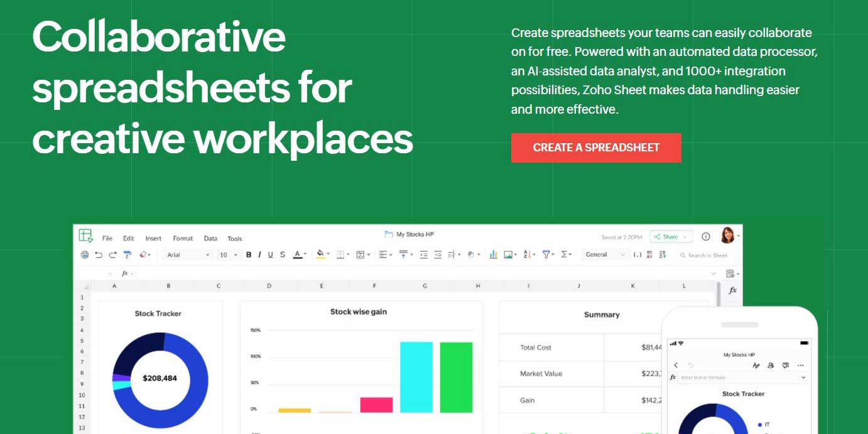This screenshot has width=868, height=434.
Task: Open the Clear formatting eraser tool
Action: coord(145,255)
